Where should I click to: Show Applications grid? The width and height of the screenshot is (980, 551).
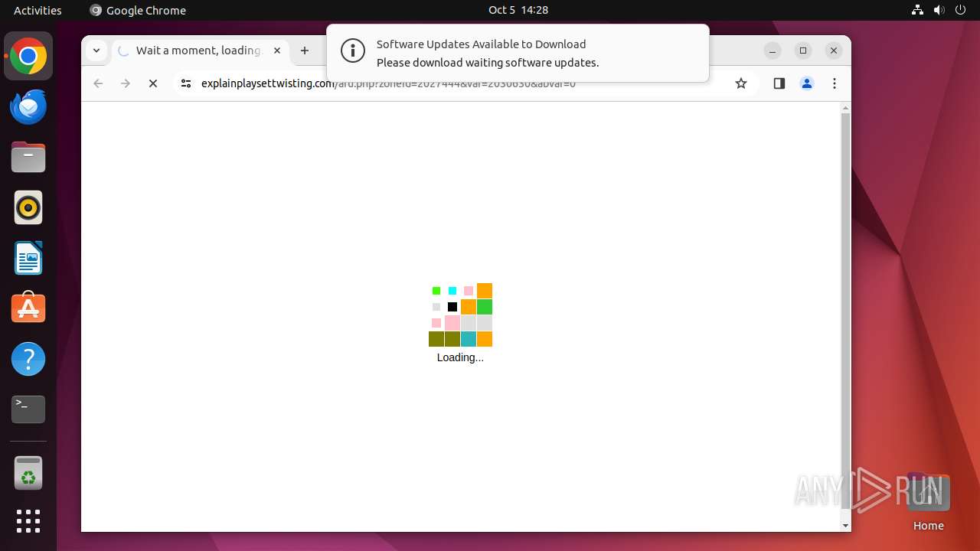tap(28, 521)
